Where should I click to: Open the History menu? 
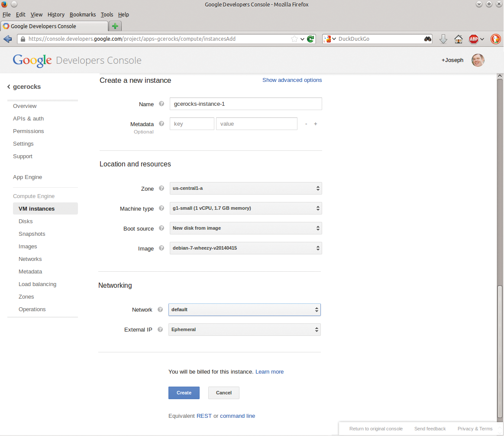coord(56,14)
